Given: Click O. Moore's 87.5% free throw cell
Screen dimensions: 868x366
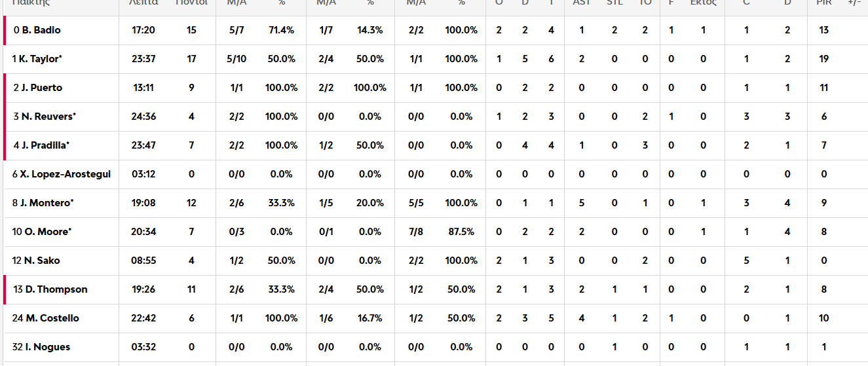Looking at the screenshot, I should coord(461,232).
